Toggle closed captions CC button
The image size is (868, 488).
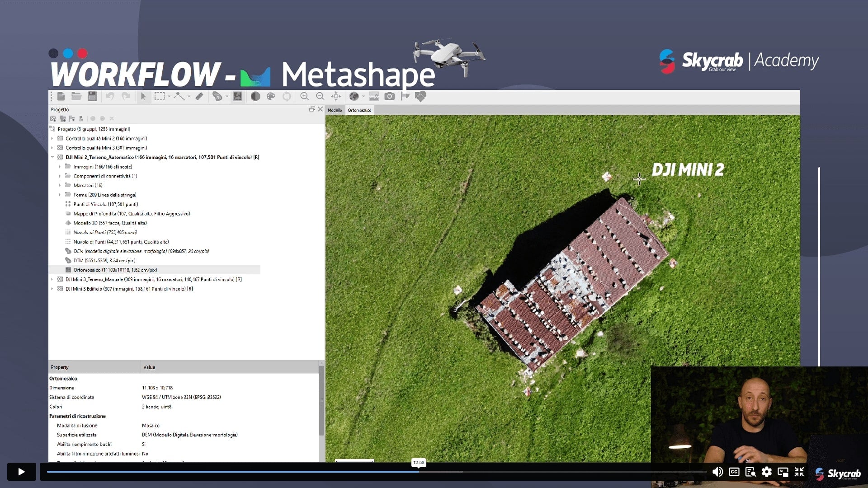pyautogui.click(x=734, y=472)
